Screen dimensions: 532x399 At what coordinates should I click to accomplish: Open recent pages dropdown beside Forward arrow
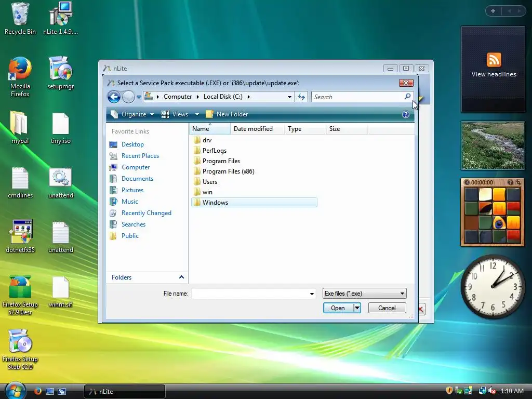[x=139, y=97]
